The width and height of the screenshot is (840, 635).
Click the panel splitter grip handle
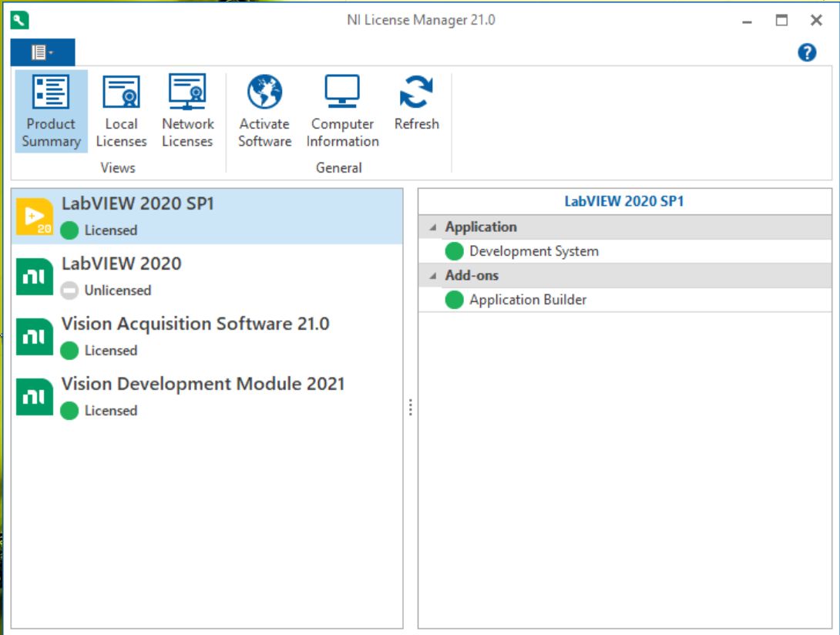(410, 407)
